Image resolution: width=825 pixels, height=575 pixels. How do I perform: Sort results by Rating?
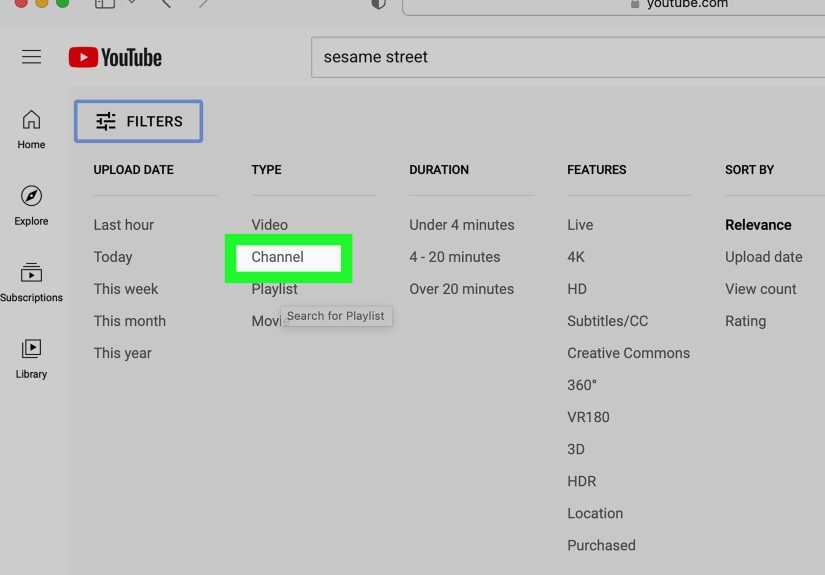click(746, 321)
